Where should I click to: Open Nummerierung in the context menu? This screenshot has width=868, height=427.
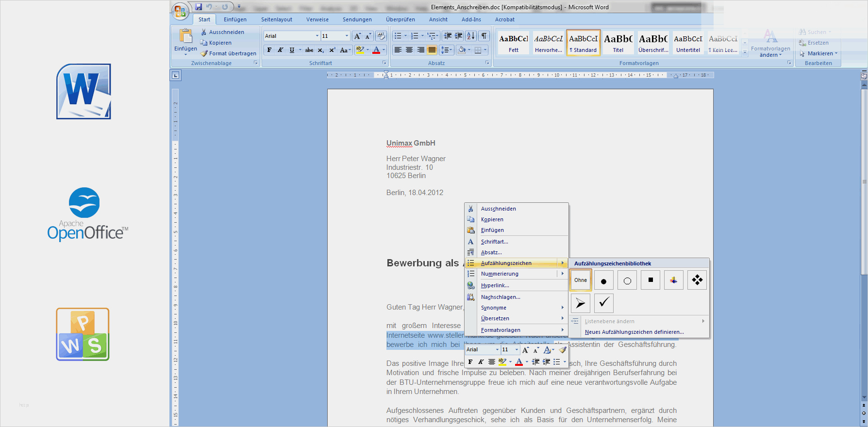click(x=500, y=274)
